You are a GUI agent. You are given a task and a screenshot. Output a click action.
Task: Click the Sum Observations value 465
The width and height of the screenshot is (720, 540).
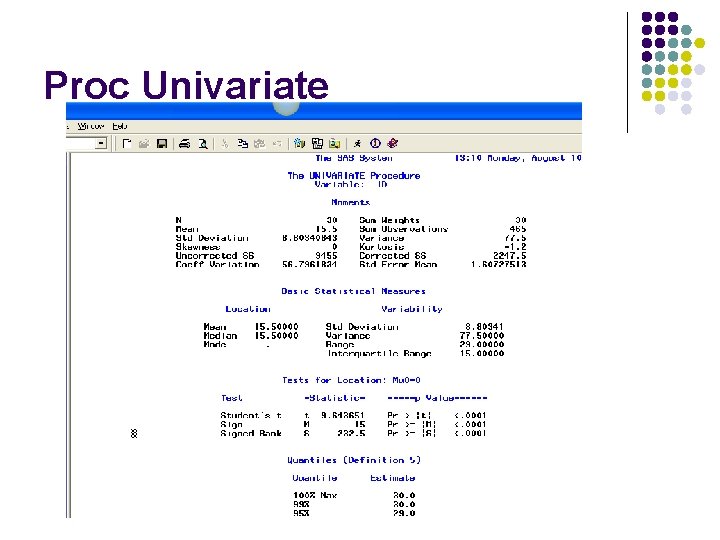click(x=518, y=229)
